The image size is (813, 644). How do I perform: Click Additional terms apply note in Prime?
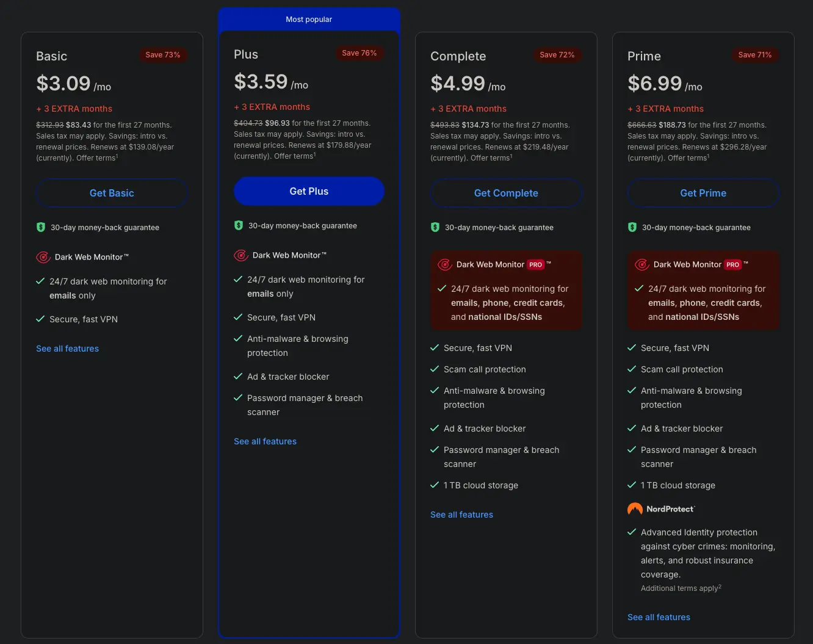click(x=681, y=588)
